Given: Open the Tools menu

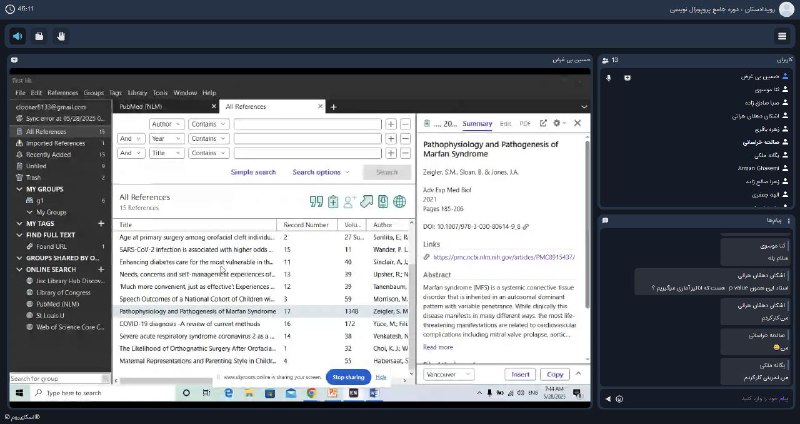Looking at the screenshot, I should coord(160,93).
